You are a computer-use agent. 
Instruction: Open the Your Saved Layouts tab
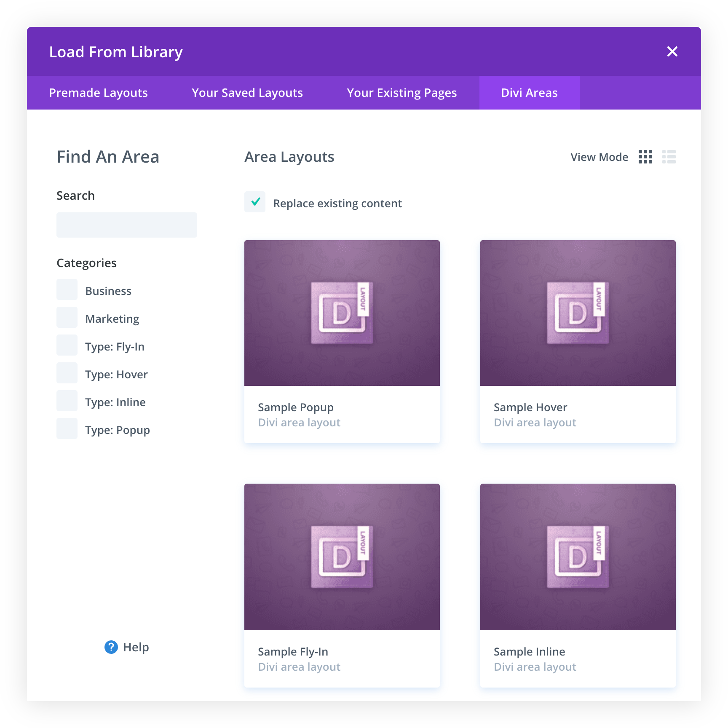tap(247, 93)
